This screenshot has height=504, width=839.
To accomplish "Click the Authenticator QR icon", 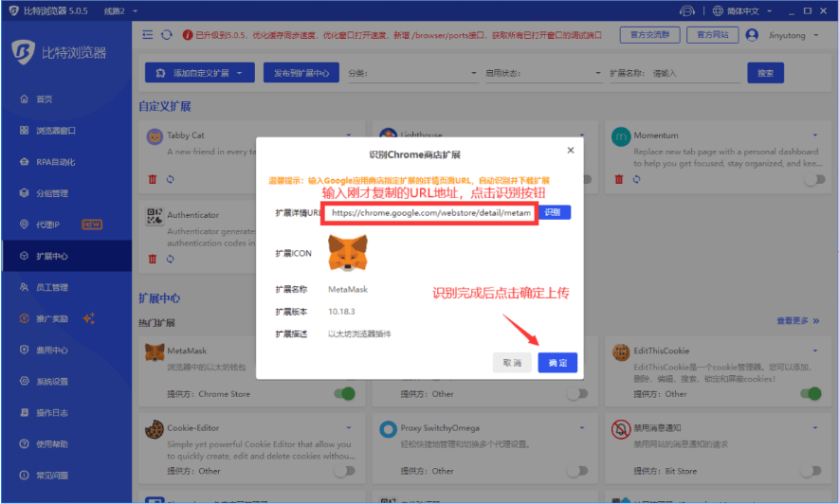I will (155, 216).
